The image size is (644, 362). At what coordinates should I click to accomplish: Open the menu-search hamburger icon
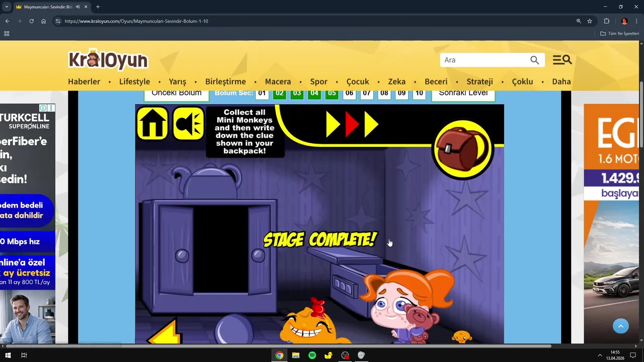point(562,60)
